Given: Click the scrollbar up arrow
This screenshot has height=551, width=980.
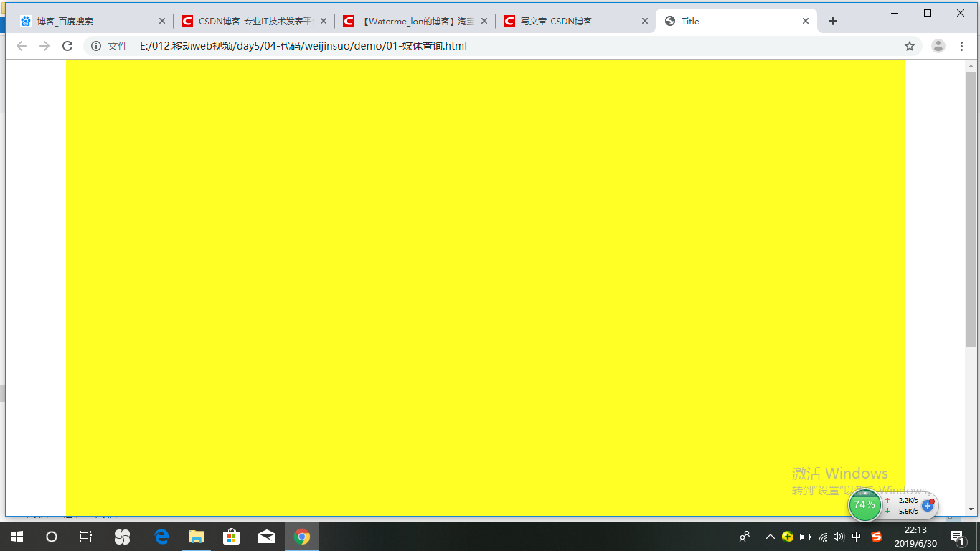Looking at the screenshot, I should point(971,65).
